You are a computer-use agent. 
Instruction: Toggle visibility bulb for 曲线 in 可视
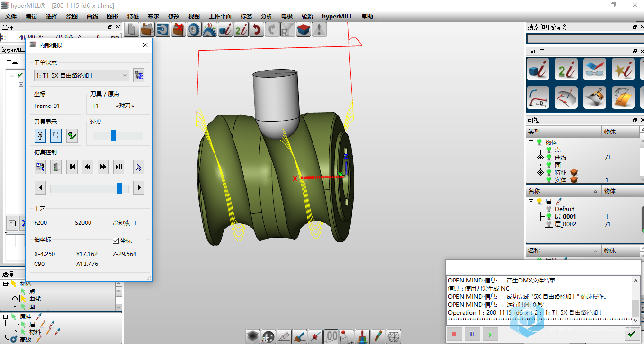(x=550, y=157)
